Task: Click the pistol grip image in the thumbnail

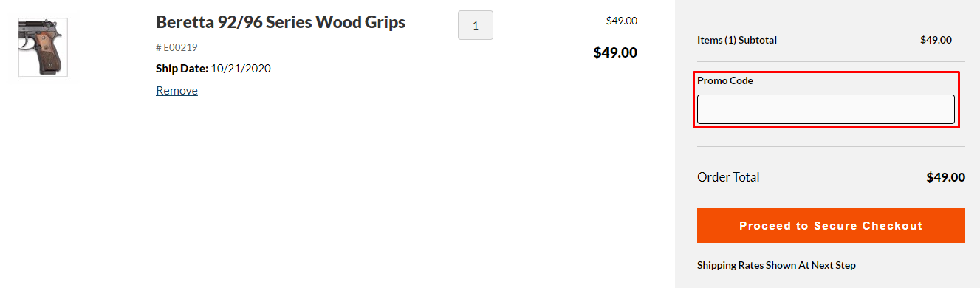Action: [43, 48]
